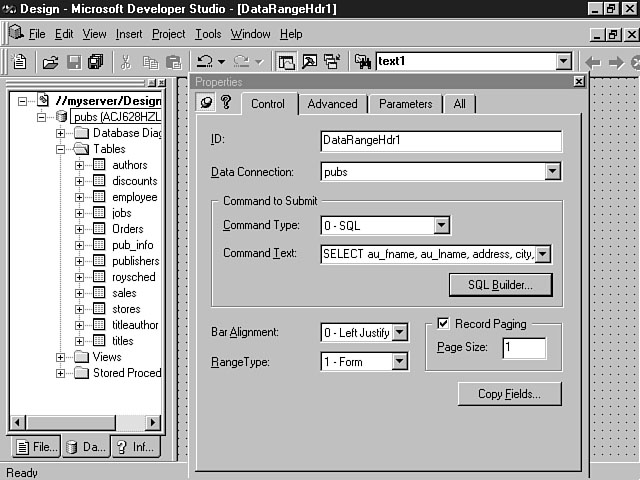Collapse the Tables folder node
The height and width of the screenshot is (480, 640).
click(61, 149)
